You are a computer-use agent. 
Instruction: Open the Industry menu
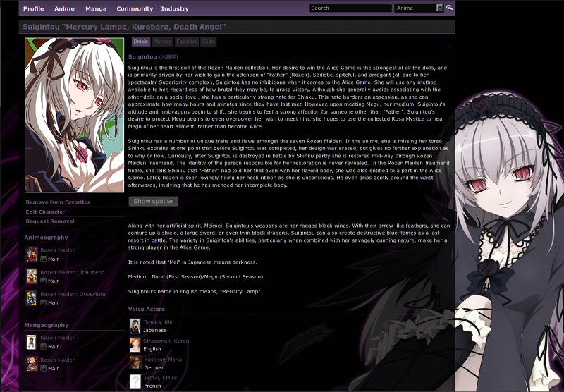tap(175, 8)
